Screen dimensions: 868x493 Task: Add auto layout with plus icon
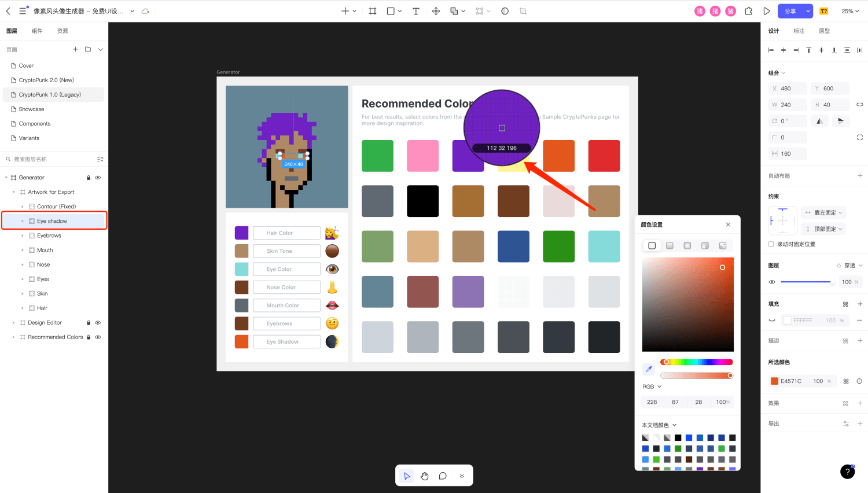860,175
